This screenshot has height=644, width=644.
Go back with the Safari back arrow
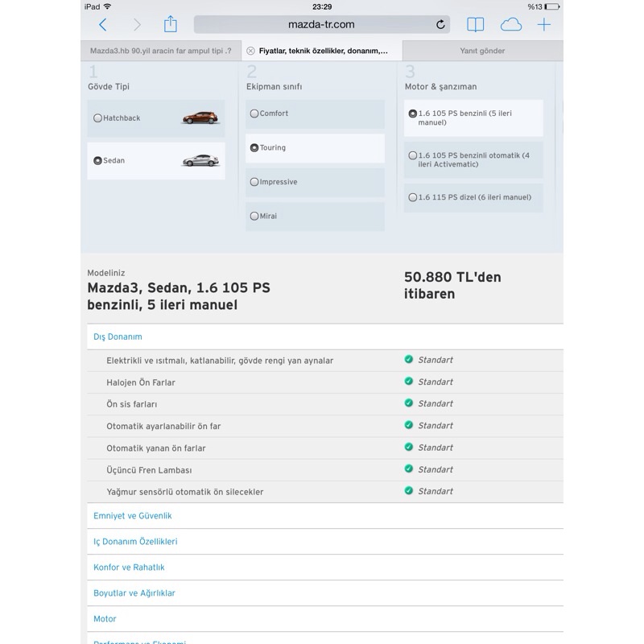(103, 25)
